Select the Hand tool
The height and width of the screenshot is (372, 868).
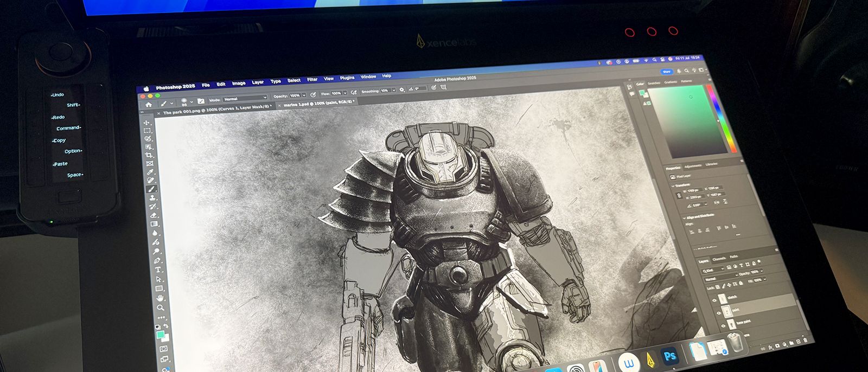coord(160,298)
